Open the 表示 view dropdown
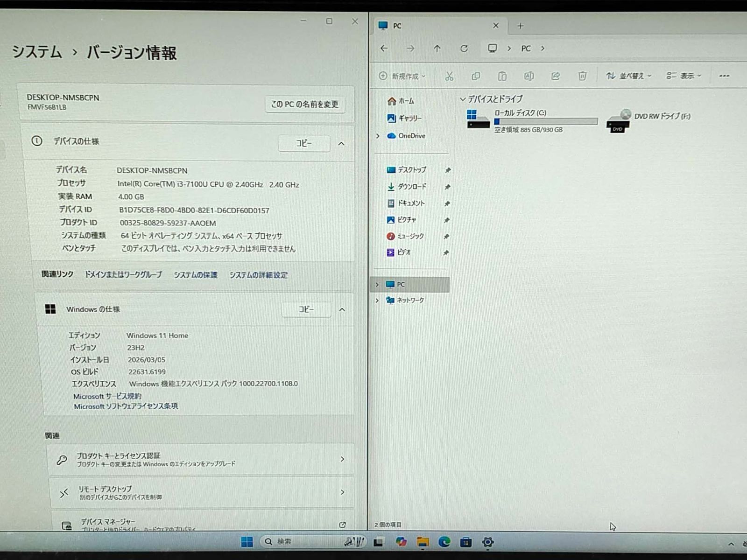Viewport: 747px width, 560px height. coord(684,76)
